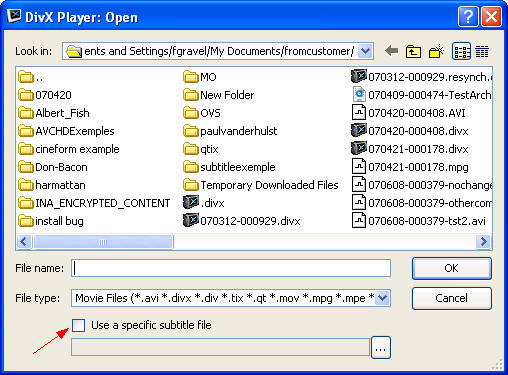
Task: Open the File type dropdown
Action: pos(382,298)
